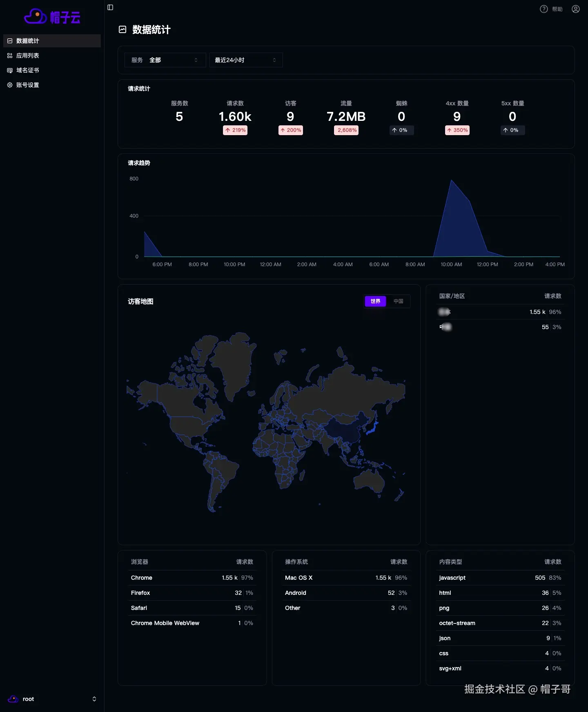588x712 pixels.
Task: Open the help question mark icon
Action: coord(544,9)
